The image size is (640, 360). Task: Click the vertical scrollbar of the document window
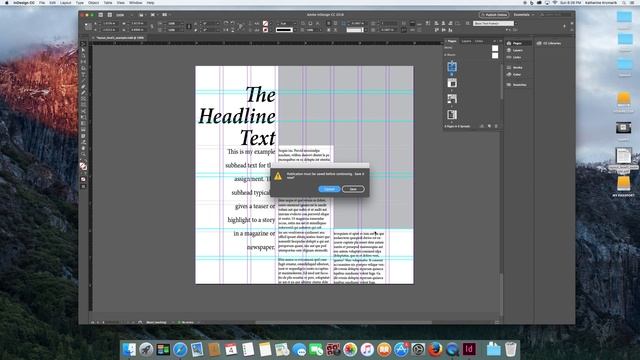[502, 294]
